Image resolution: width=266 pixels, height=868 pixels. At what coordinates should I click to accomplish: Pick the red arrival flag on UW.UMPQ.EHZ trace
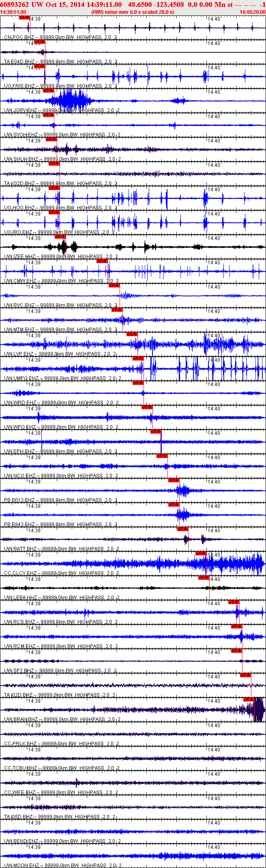138,358
